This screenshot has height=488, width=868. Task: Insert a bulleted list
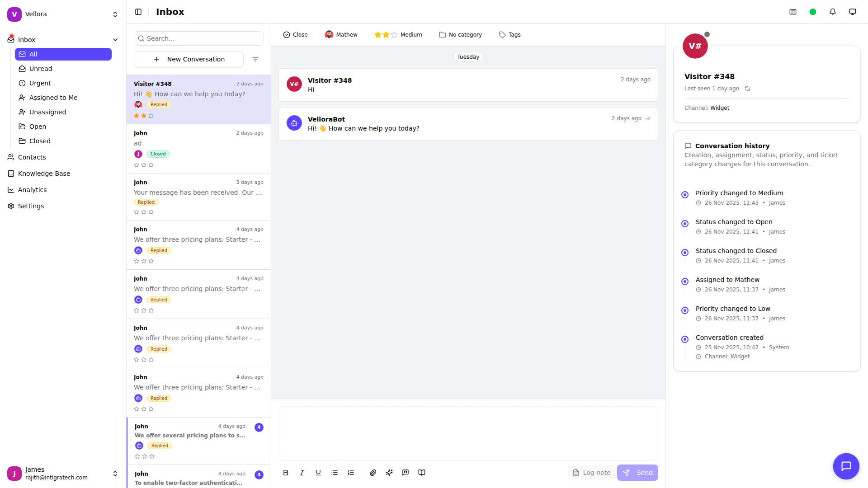(335, 473)
